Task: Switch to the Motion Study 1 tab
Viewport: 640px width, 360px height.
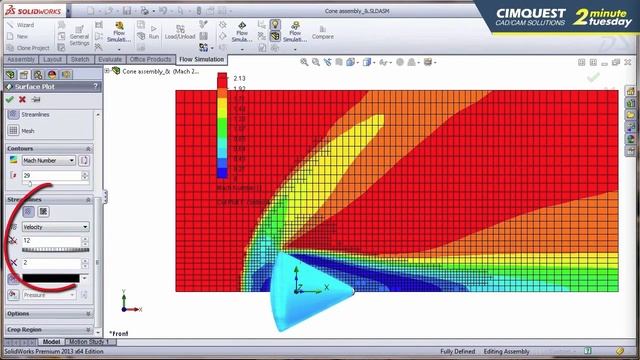Action: tap(89, 342)
